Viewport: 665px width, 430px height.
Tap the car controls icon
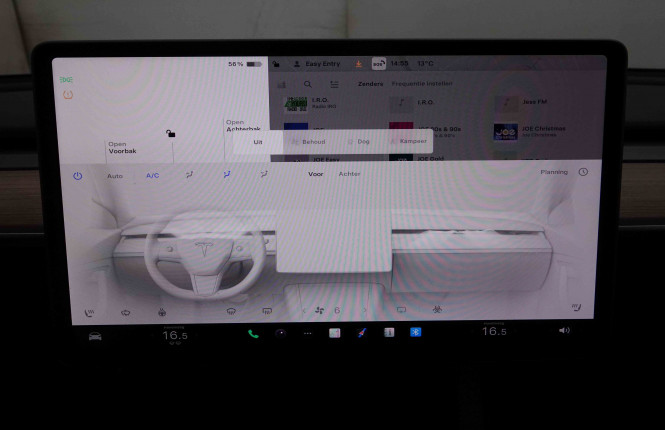tap(95, 334)
